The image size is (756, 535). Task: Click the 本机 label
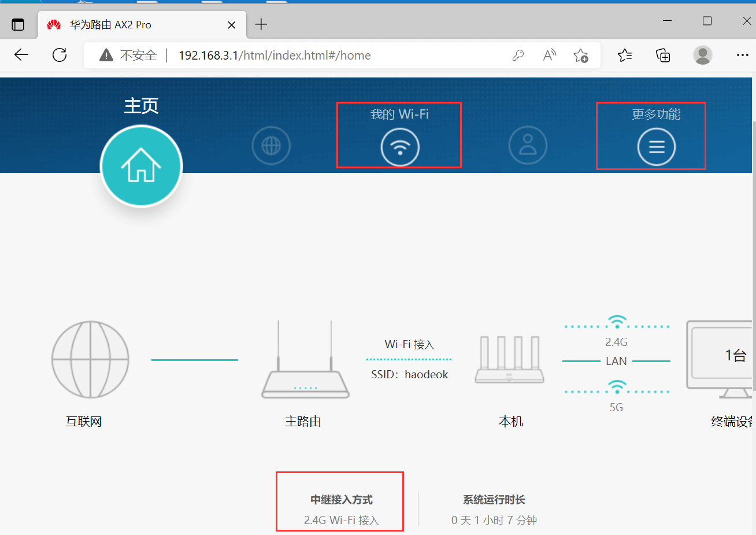(511, 422)
